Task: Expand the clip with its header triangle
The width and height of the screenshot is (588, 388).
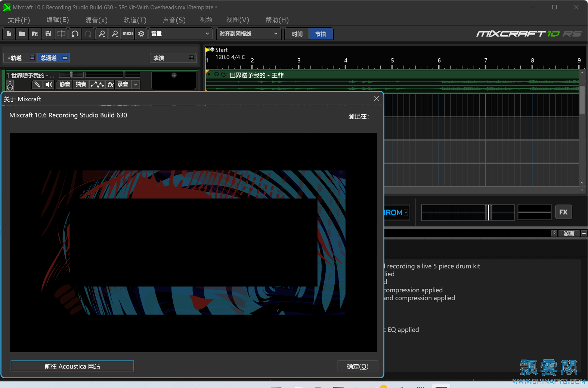Action: coord(209,74)
